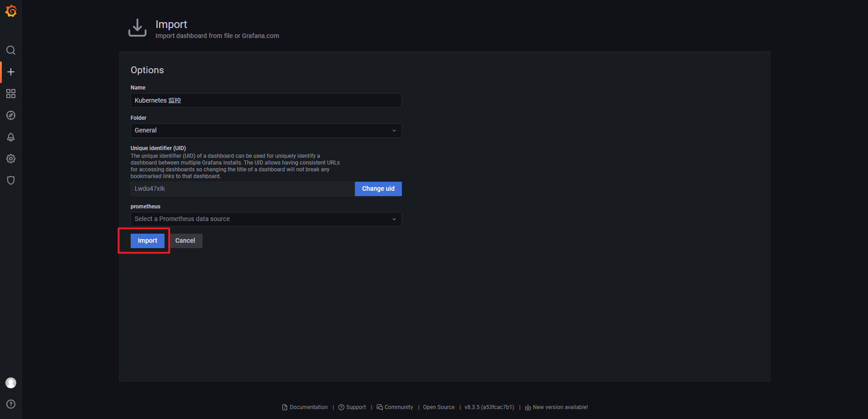Open the Dashboards four-squares icon
868x419 pixels.
pyautogui.click(x=11, y=94)
